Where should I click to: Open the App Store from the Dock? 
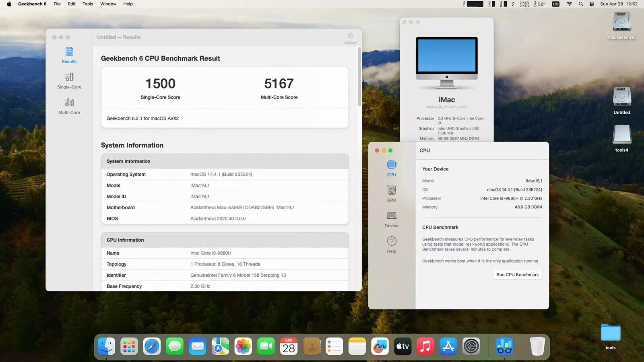[x=448, y=346]
